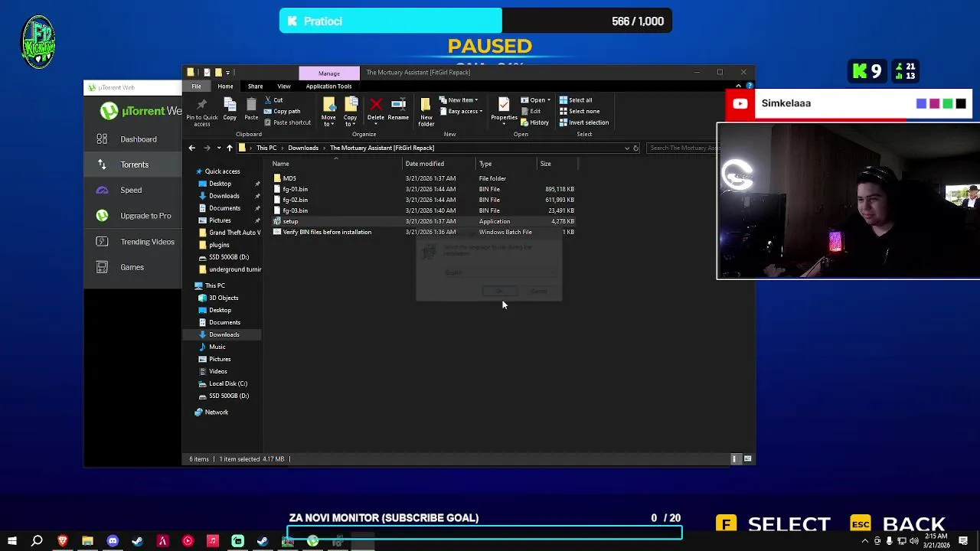Use Copy path command
Image resolution: width=980 pixels, height=551 pixels.
282,111
